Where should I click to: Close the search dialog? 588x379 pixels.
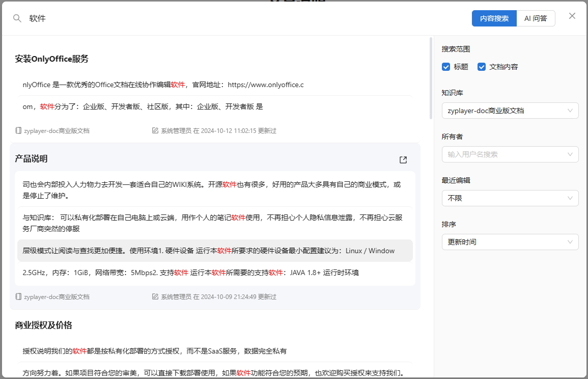tap(572, 16)
